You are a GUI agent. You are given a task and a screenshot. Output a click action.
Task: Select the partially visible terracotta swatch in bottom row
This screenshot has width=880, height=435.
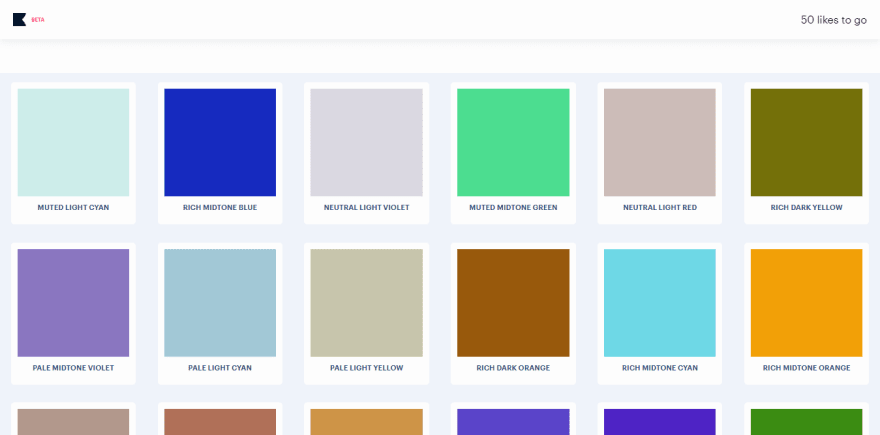pyautogui.click(x=220, y=422)
